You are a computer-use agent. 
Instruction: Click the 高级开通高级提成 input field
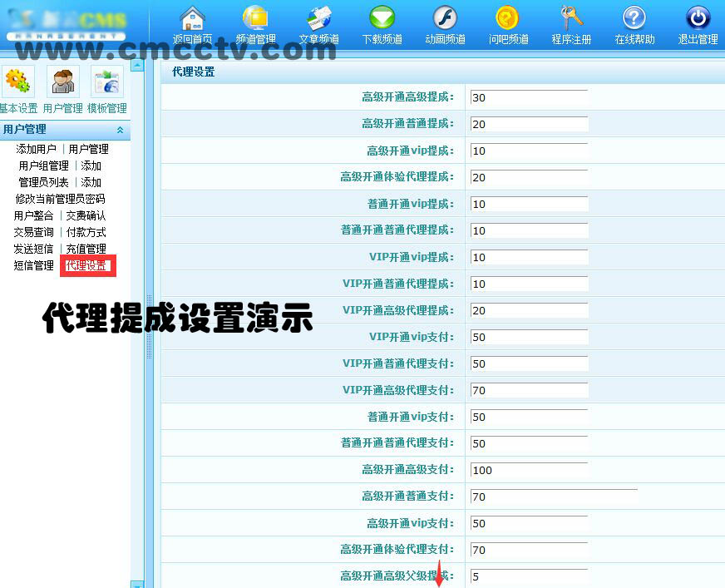pyautogui.click(x=529, y=97)
